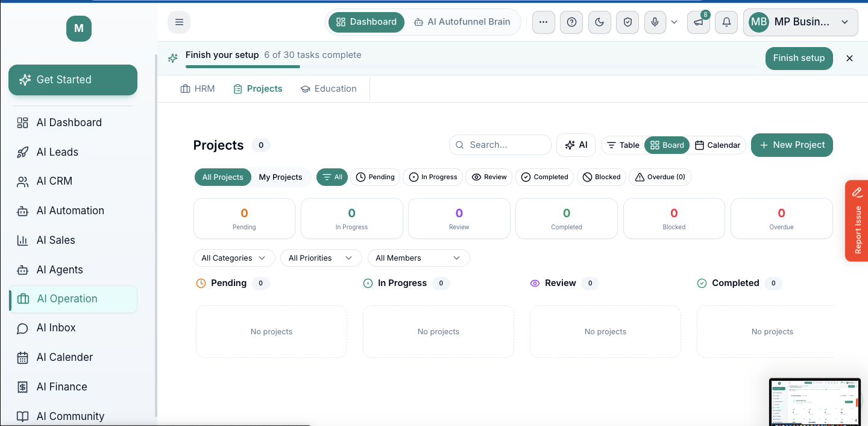Viewport: 868px width, 426px height.
Task: Open the All Members dropdown
Action: pos(419,258)
